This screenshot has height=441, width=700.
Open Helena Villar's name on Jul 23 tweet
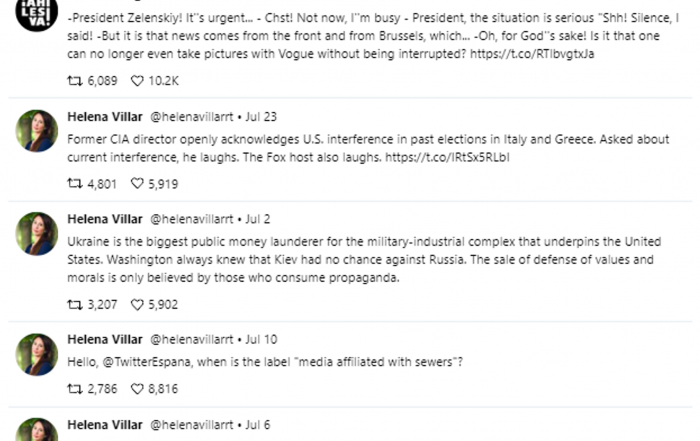pos(105,117)
